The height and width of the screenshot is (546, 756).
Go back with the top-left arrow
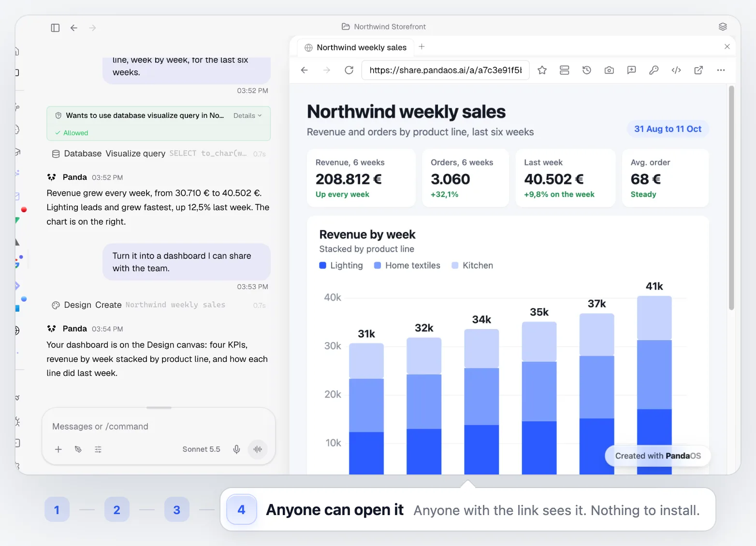click(74, 28)
